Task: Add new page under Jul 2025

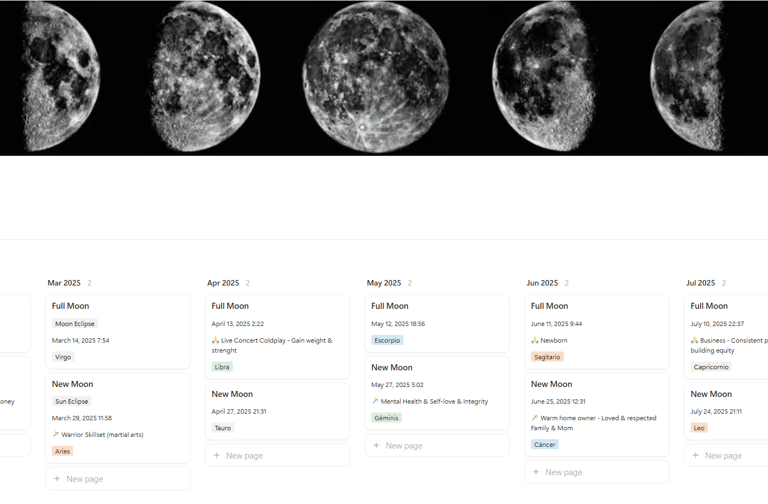Action: coord(726,456)
